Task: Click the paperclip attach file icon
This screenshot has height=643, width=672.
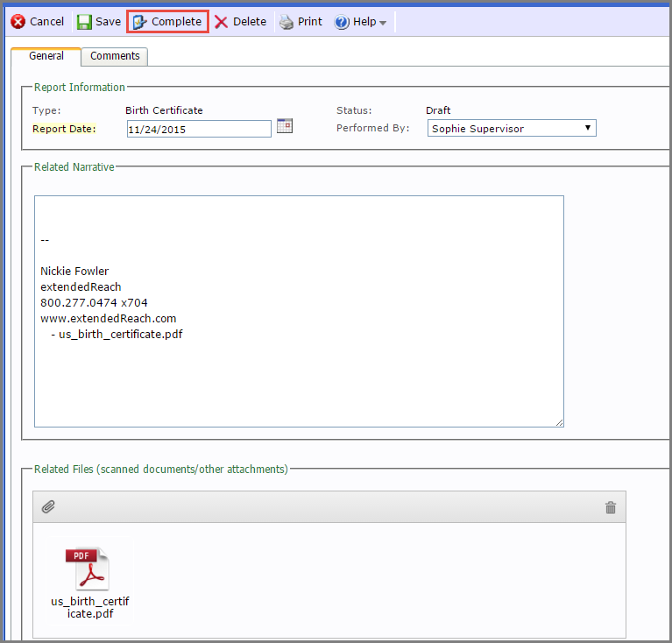Action: [48, 507]
